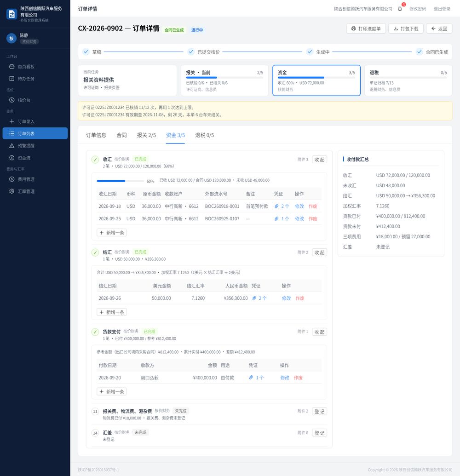Open 预警提醒 in sidebar

coord(35,146)
